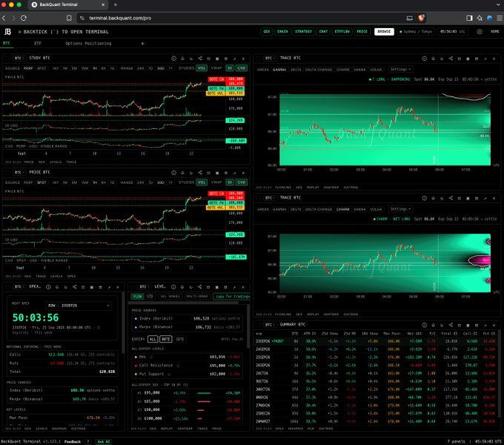The width and height of the screenshot is (504, 445).
Task: Refresh the SUMMARY BTC panel
Action: tap(442, 325)
